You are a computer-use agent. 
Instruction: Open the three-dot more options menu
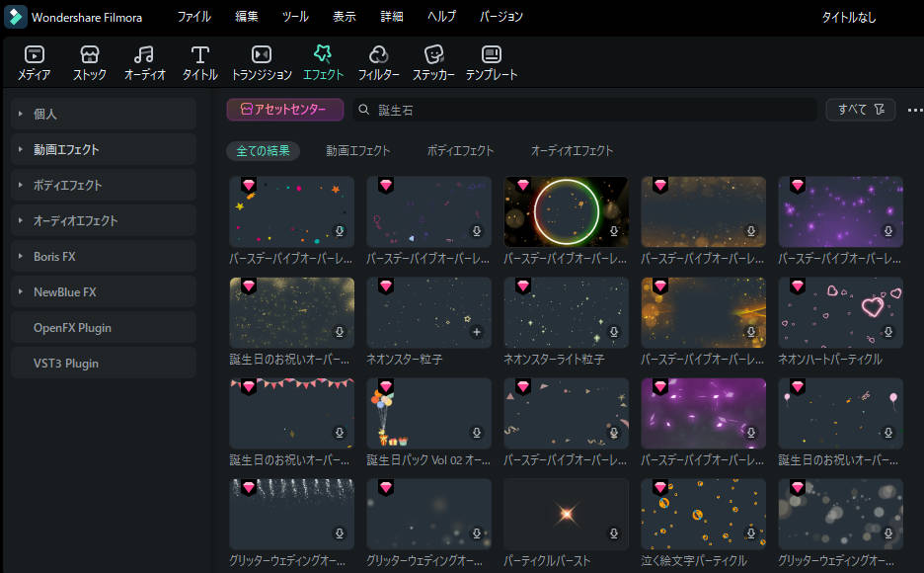point(914,110)
